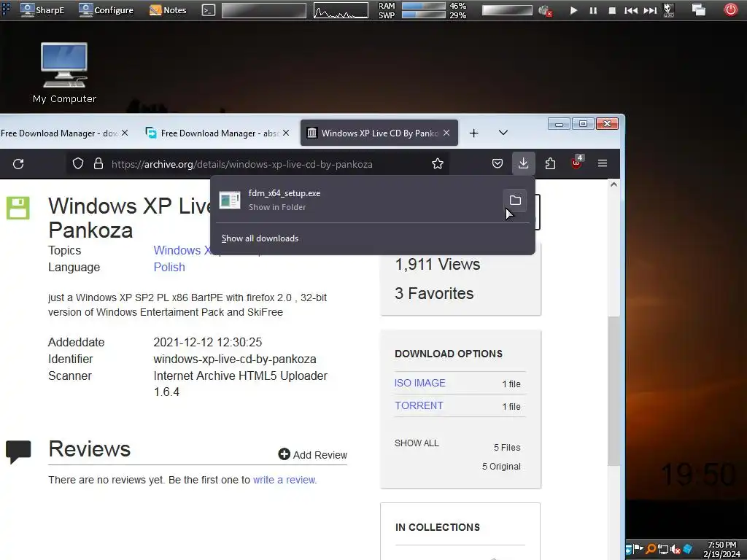Click the Stop media control

612,10
